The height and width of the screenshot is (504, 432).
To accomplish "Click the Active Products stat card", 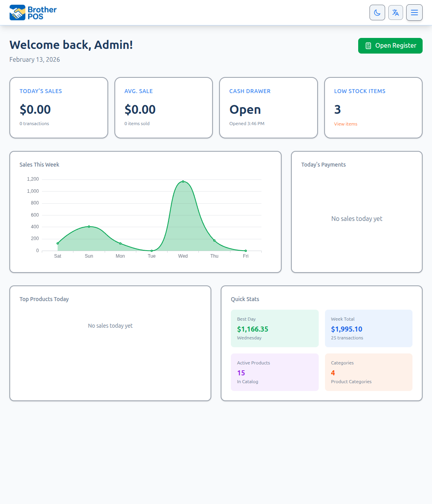I will pyautogui.click(x=275, y=372).
